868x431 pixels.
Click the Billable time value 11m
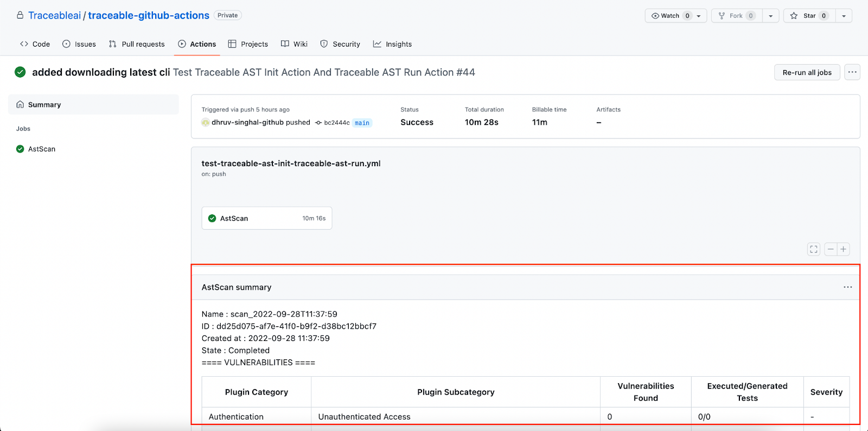pyautogui.click(x=540, y=122)
